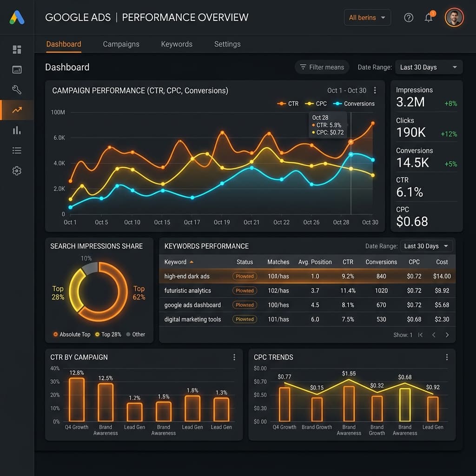Click the Google Ads logo
Viewport: 476px width, 476px height.
tap(17, 17)
